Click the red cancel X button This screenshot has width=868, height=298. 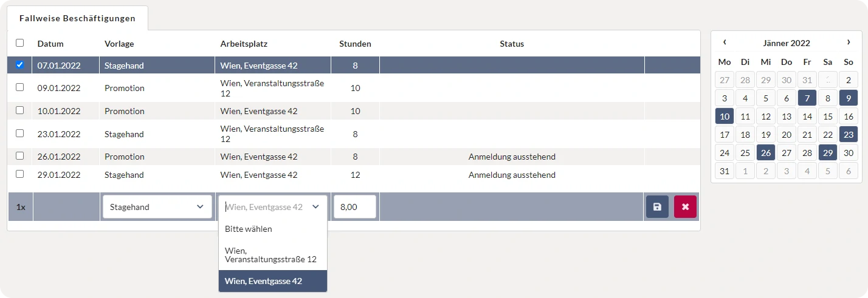685,207
